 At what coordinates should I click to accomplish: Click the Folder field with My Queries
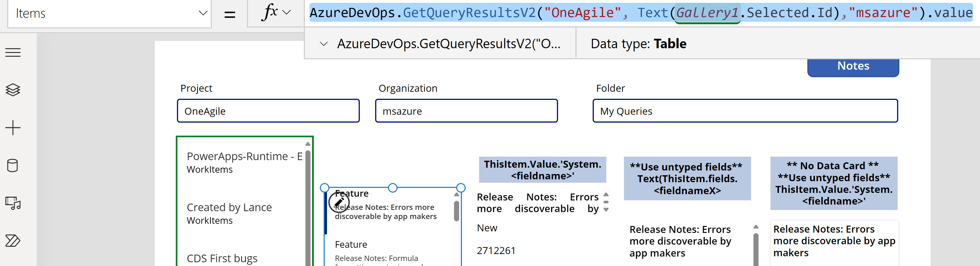745,111
